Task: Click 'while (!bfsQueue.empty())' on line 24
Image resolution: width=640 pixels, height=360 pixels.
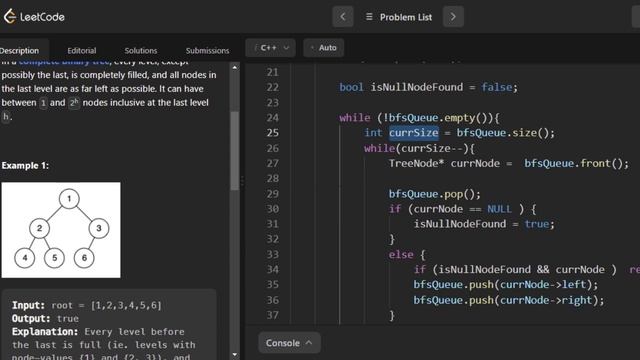Action: click(415, 118)
